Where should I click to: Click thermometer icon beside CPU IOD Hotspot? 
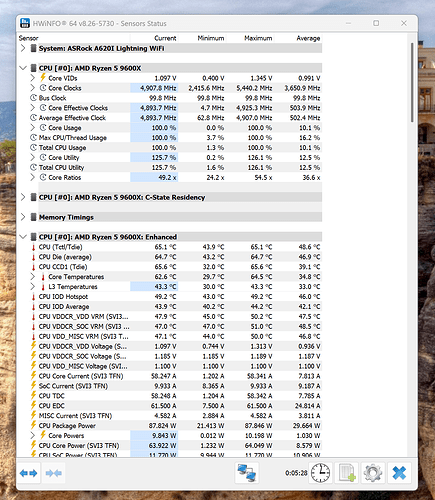[x=33, y=297]
